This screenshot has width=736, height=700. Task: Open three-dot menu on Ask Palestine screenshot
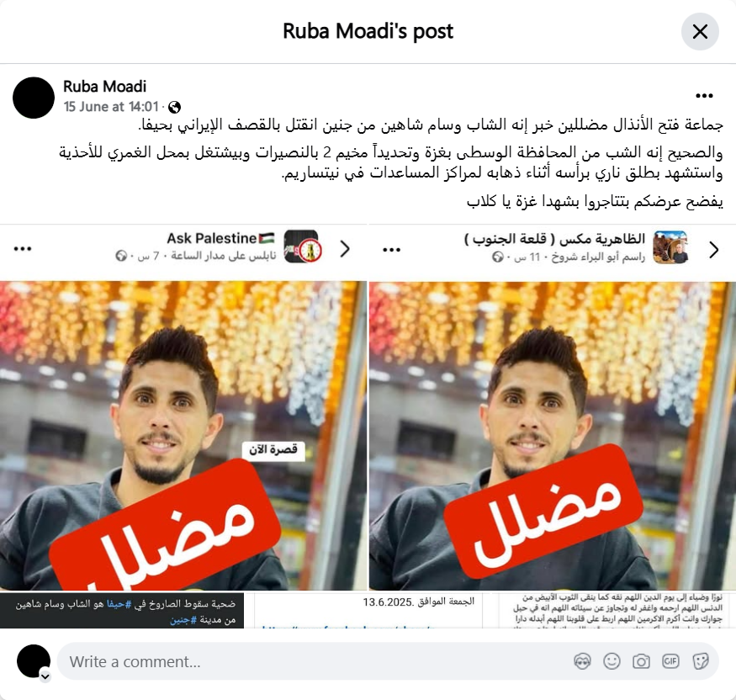click(23, 249)
